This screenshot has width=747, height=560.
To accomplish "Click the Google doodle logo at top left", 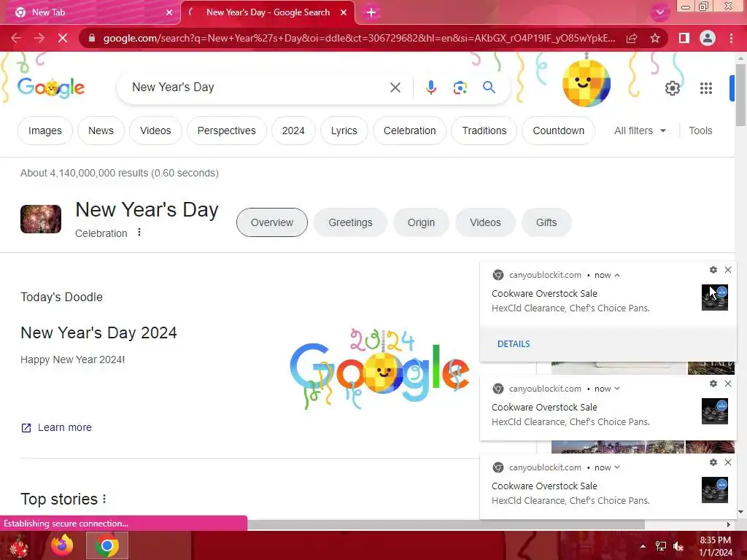I will point(51,87).
